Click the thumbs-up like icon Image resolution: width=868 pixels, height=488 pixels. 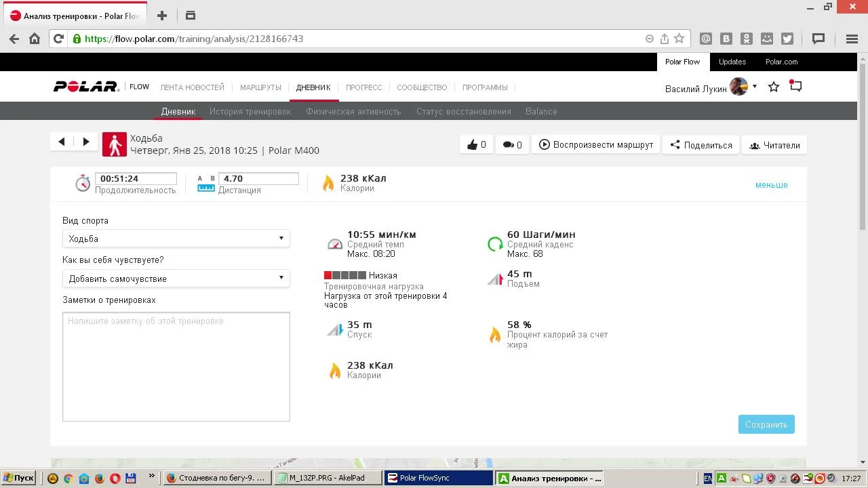472,144
